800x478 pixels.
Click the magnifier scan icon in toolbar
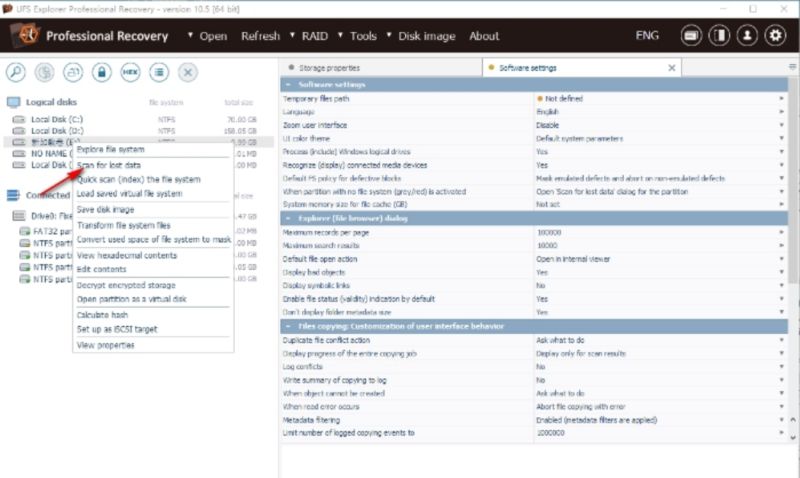pos(16,72)
